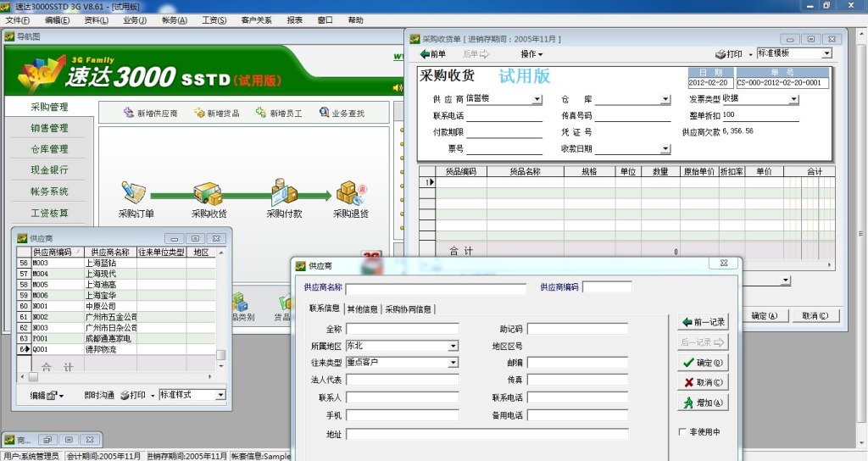
Task: Click the 打印 printer icon in 采购收货单
Action: pyautogui.click(x=721, y=54)
